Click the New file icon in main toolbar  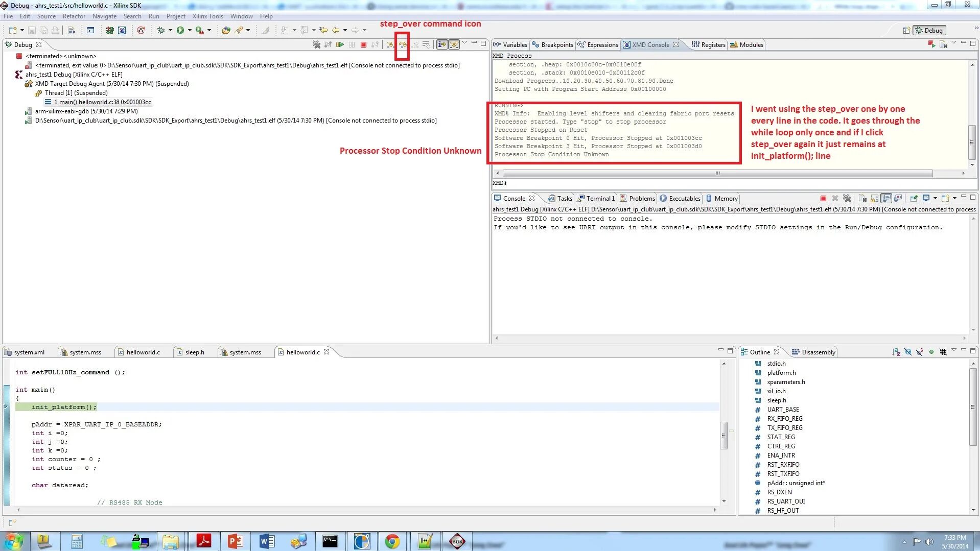click(x=13, y=31)
